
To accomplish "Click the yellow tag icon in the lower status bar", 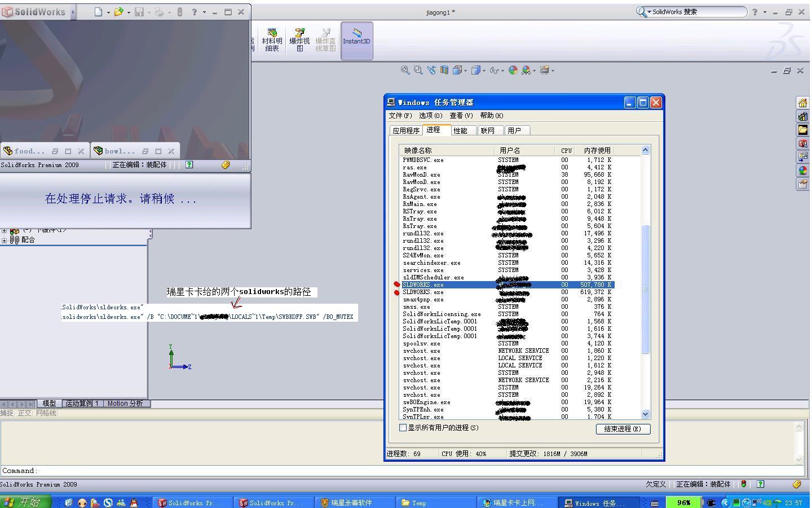I will 797,484.
